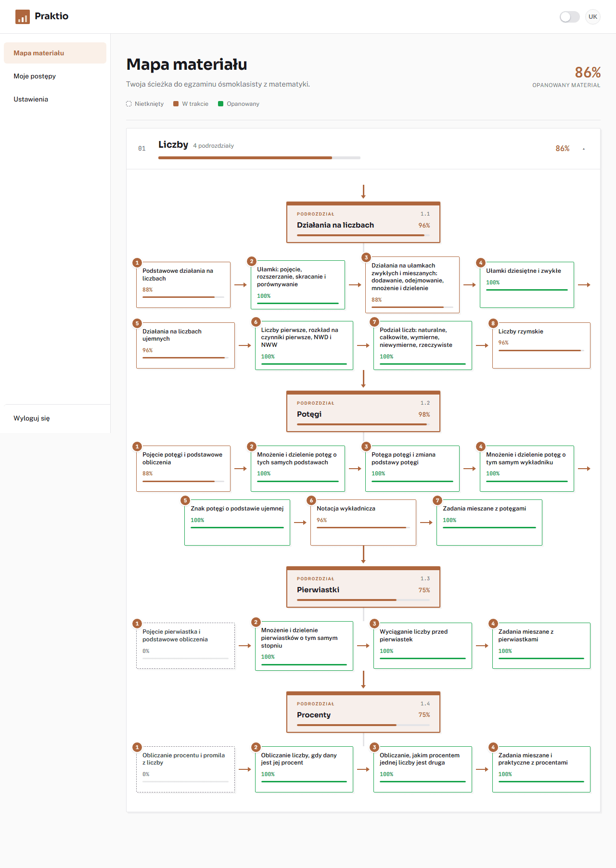
Task: Open the Potęgi subchapter card
Action: pyautogui.click(x=363, y=411)
